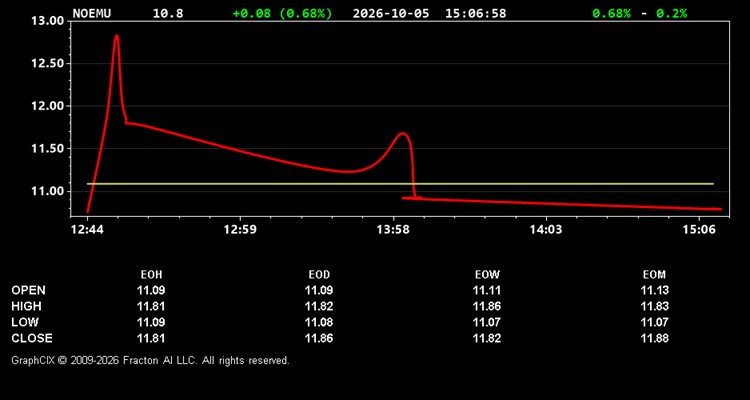The image size is (750, 400).
Task: Click the 11.00 y-axis label
Action: point(47,191)
